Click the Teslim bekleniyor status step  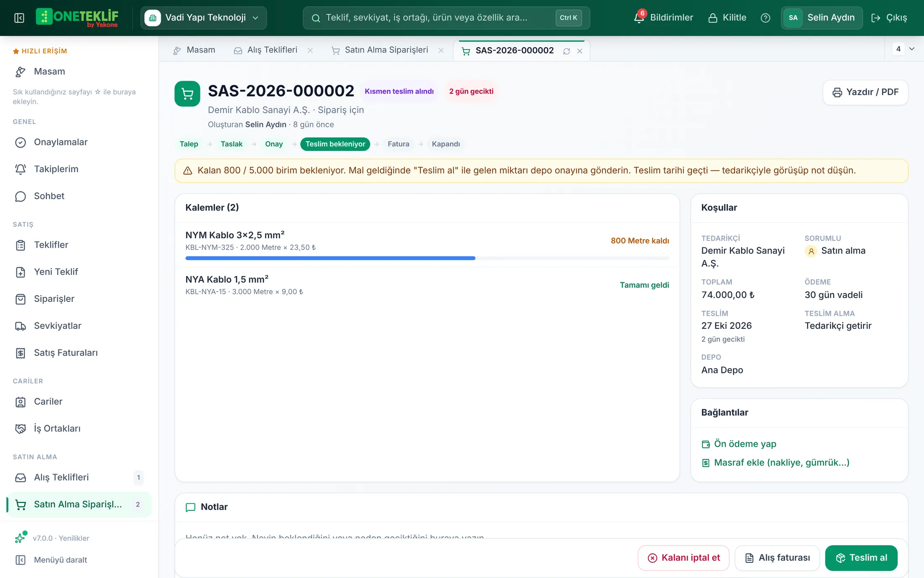(x=335, y=144)
